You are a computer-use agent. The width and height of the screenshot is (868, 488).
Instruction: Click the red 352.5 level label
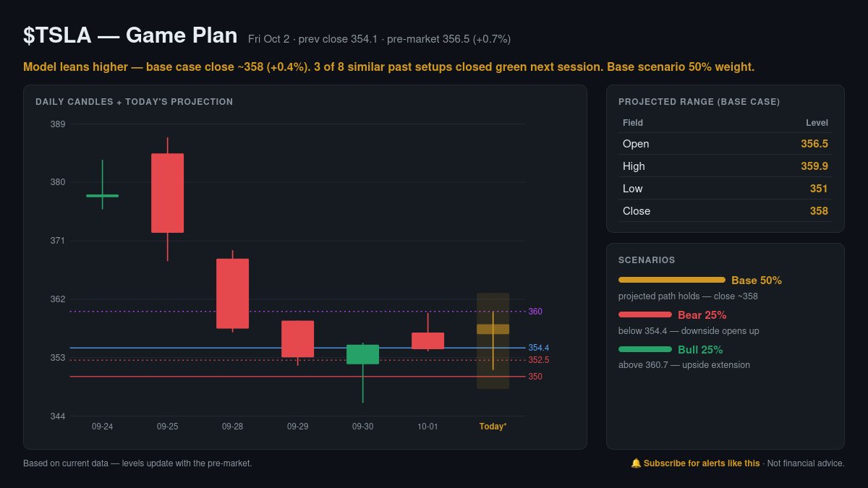pos(538,360)
